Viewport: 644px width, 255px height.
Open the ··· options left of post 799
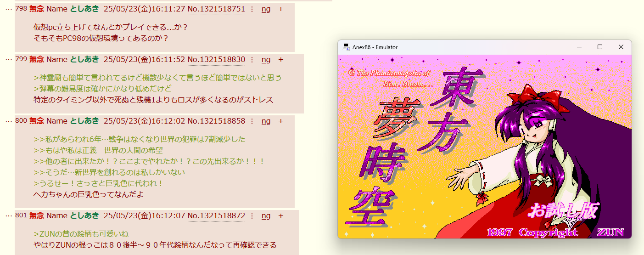point(8,60)
